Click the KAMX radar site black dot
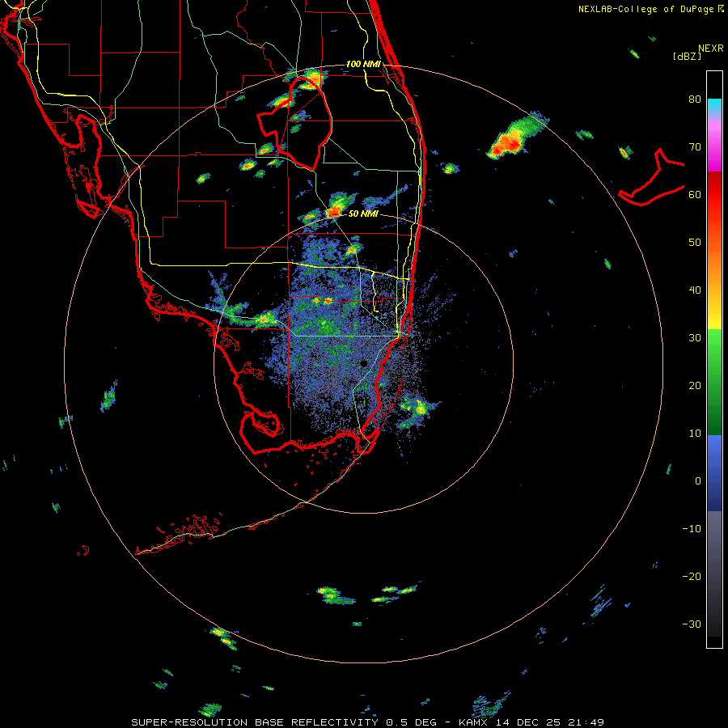The image size is (728, 728). (x=363, y=363)
